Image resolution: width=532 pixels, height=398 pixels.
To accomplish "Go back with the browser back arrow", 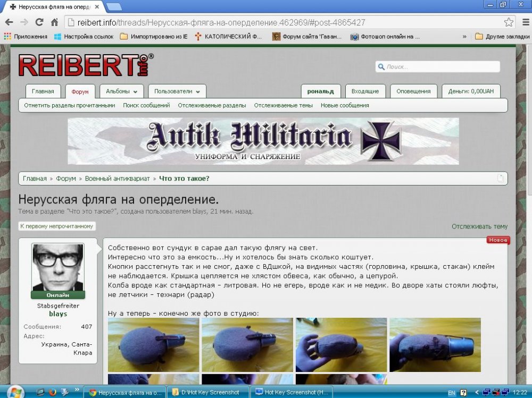I will point(9,22).
